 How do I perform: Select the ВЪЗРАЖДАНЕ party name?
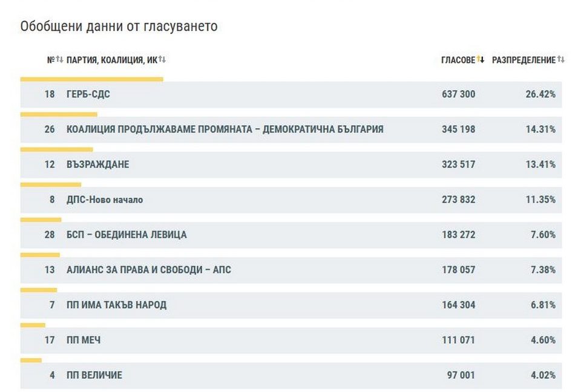click(x=97, y=165)
